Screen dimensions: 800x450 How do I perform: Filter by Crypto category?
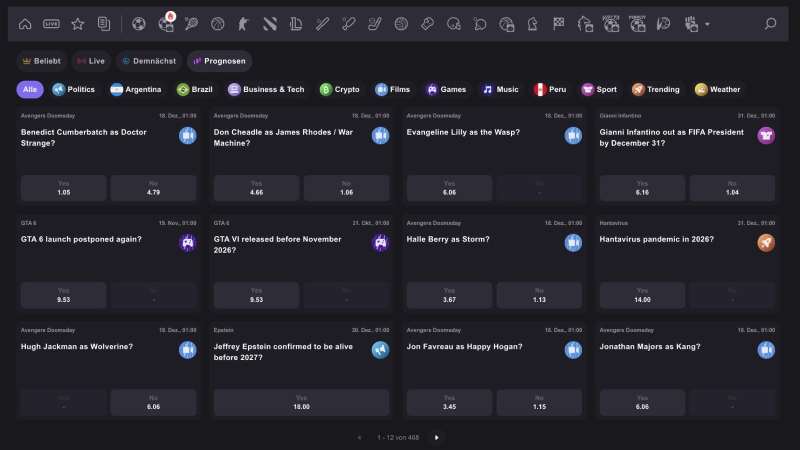point(340,89)
